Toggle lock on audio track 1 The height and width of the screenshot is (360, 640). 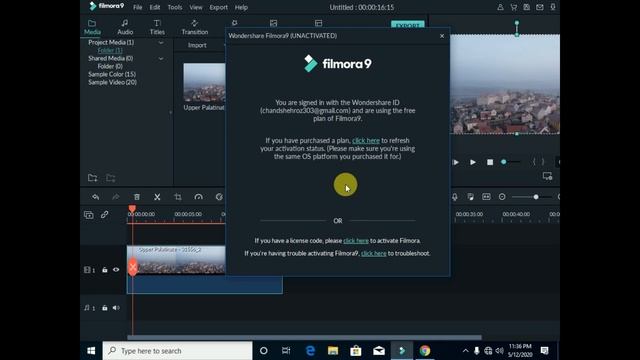(104, 308)
